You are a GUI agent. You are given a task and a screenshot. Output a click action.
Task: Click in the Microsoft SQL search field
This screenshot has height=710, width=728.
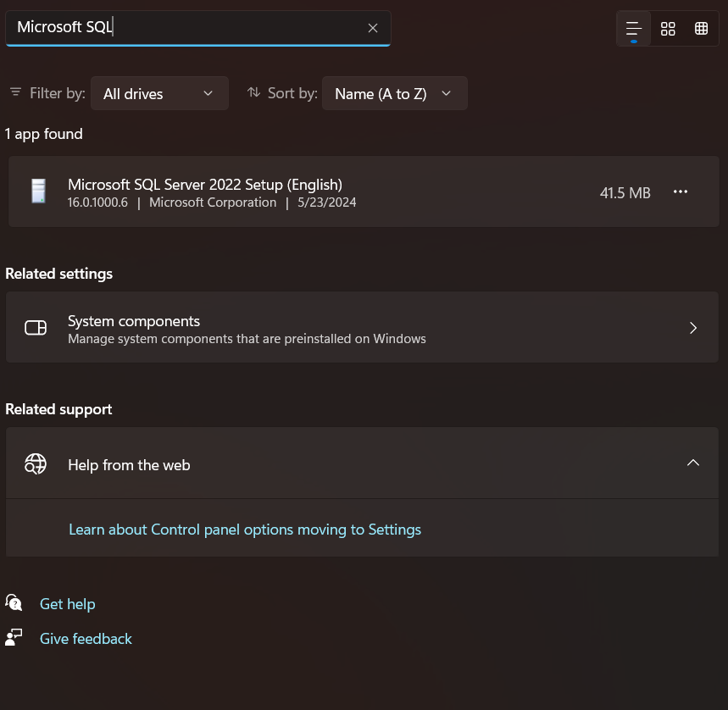[x=186, y=28]
